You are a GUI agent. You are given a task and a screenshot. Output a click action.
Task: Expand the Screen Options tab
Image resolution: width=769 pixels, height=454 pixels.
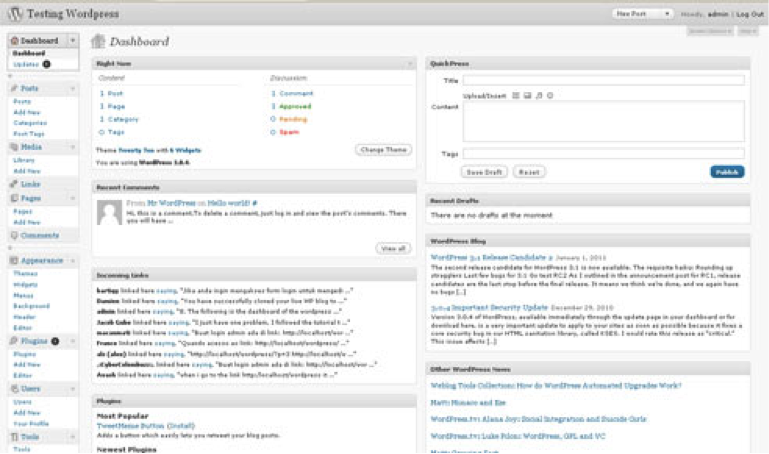710,31
